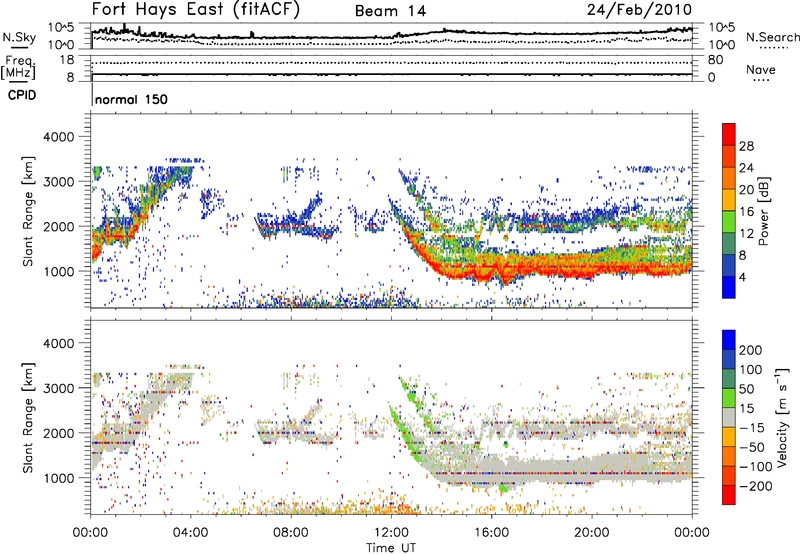Click the title "Fort Hays East (fitACF)"
The width and height of the screenshot is (800, 554).
tap(195, 9)
